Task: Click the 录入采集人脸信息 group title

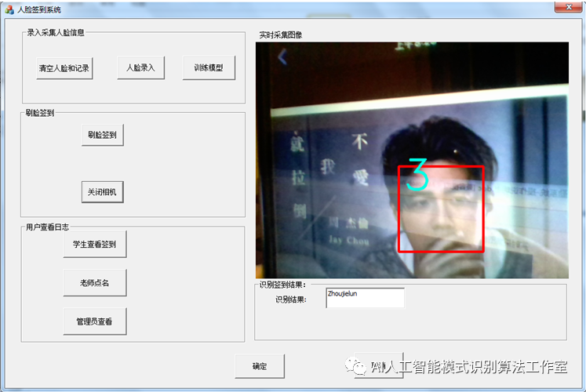Action: pyautogui.click(x=56, y=32)
